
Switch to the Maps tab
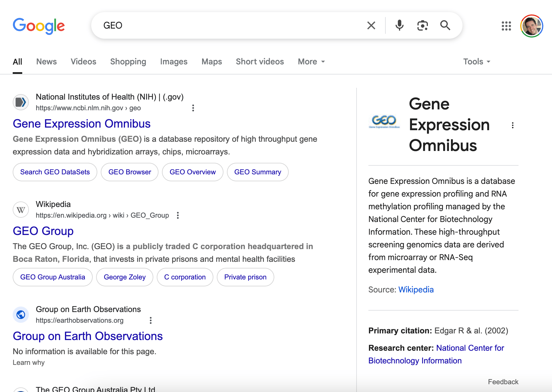point(212,62)
